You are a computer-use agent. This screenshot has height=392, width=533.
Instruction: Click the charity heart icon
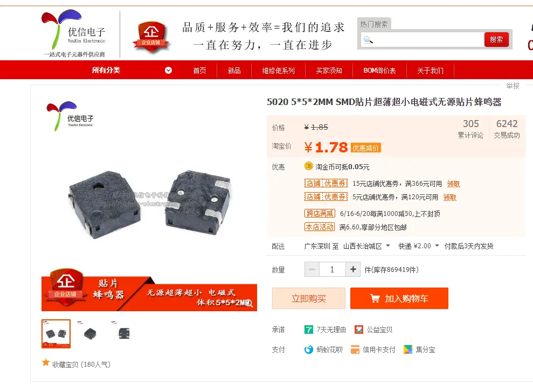359,330
